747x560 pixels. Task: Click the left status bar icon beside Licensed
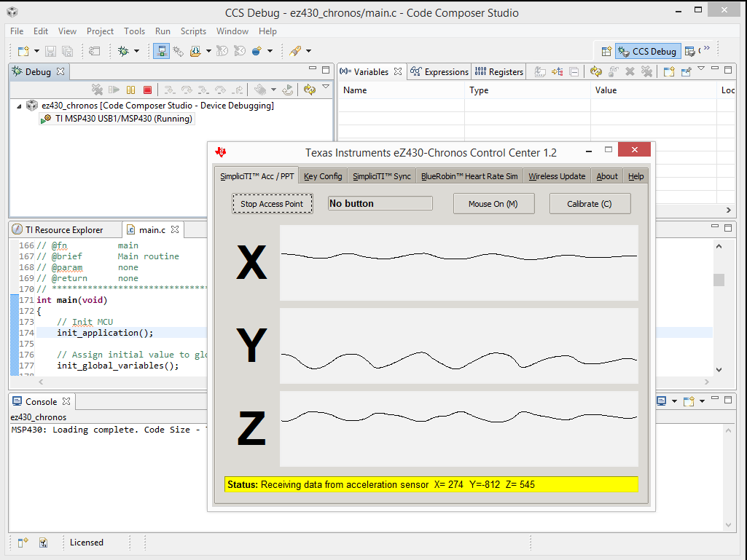pyautogui.click(x=23, y=543)
